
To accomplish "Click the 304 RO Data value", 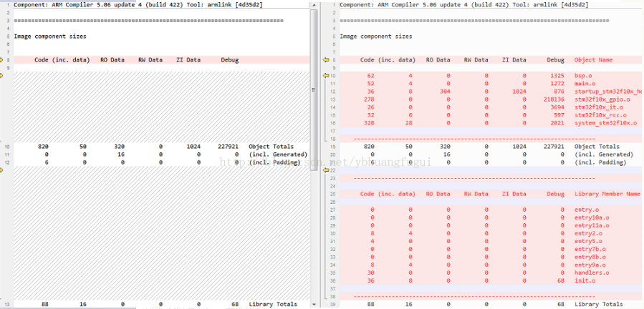I will coord(445,92).
